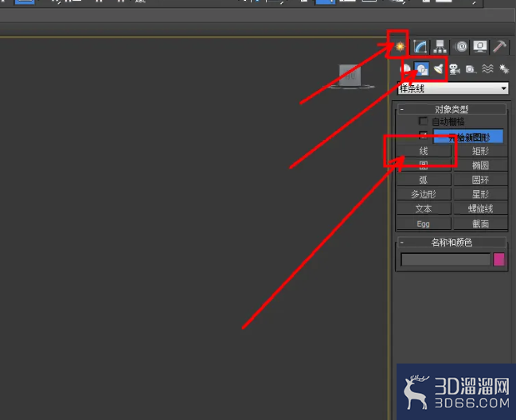Screen dimensions: 516x420
Task: Collapse the 对象类型 rollout
Action: (x=451, y=109)
